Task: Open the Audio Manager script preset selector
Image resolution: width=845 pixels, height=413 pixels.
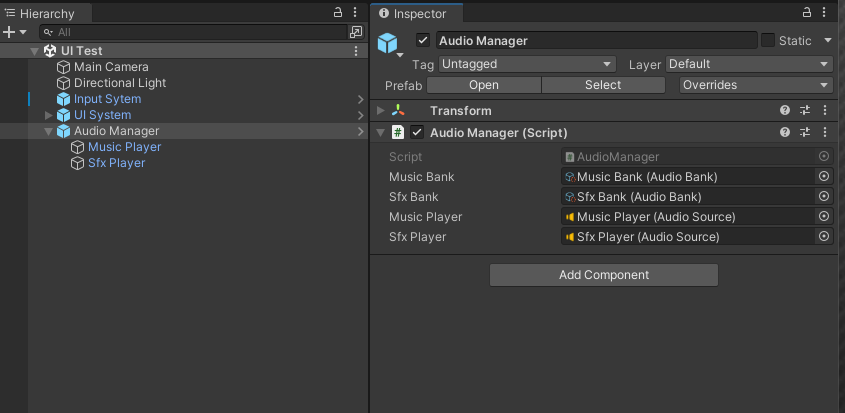Action: (x=805, y=132)
